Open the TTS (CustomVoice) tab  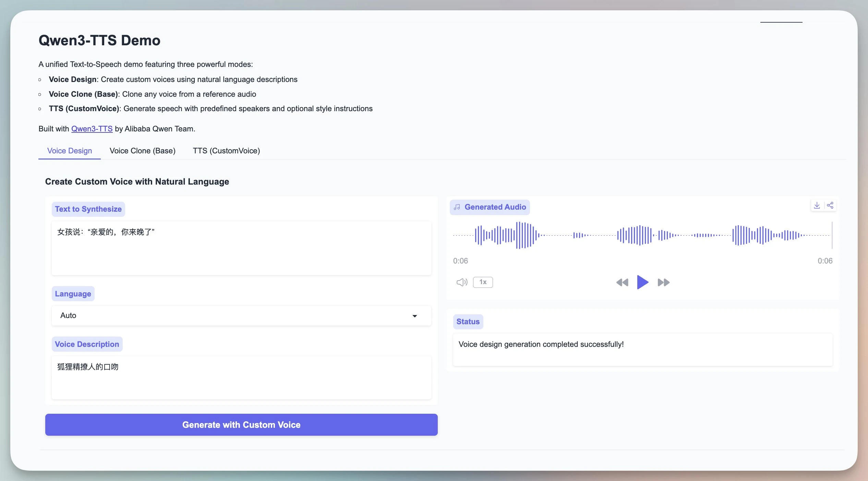coord(226,151)
